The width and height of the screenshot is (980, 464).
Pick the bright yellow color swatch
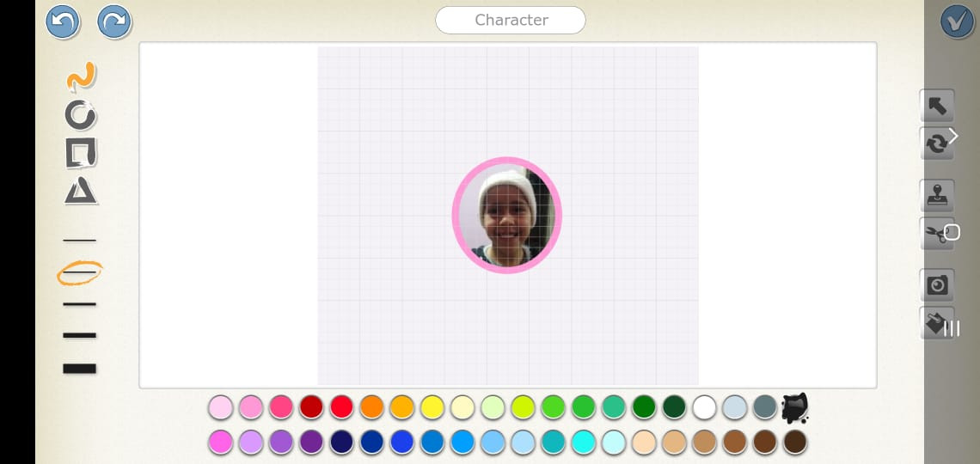coord(432,407)
